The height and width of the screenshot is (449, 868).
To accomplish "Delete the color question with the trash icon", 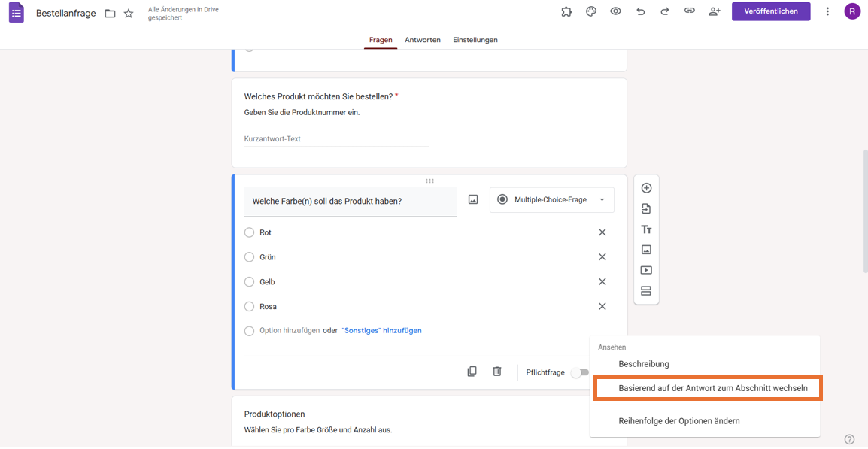I will [497, 372].
